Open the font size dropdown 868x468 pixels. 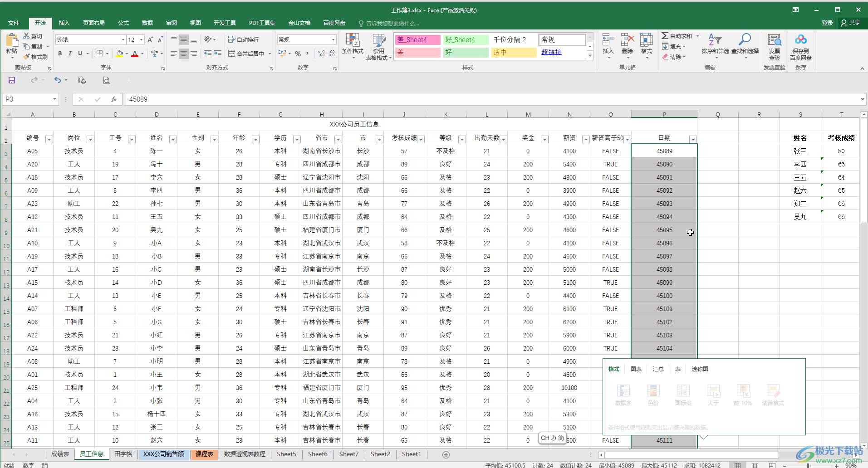pos(141,40)
